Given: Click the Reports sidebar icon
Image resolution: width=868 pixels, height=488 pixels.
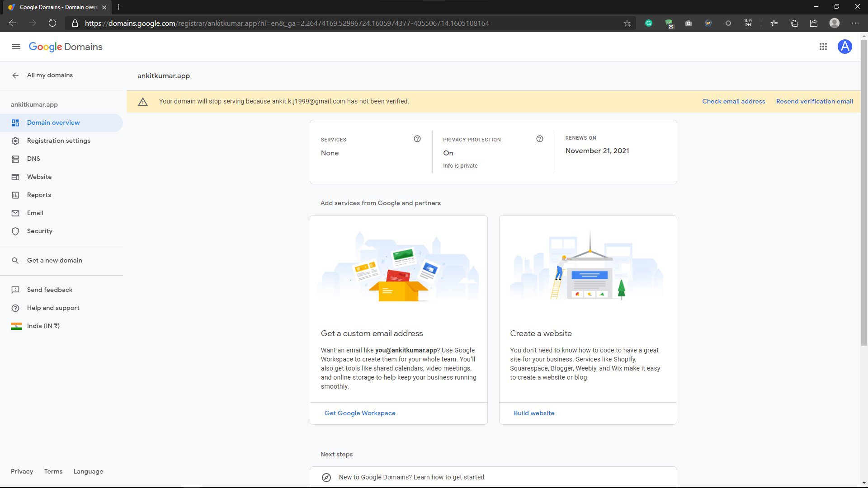Looking at the screenshot, I should pos(15,195).
